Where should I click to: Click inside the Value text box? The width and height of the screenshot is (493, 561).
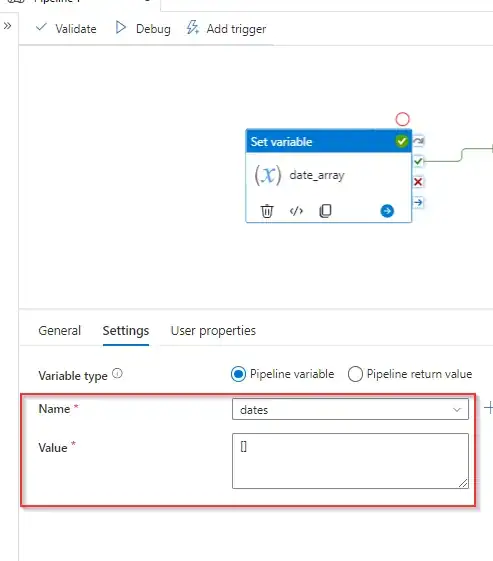coord(350,461)
